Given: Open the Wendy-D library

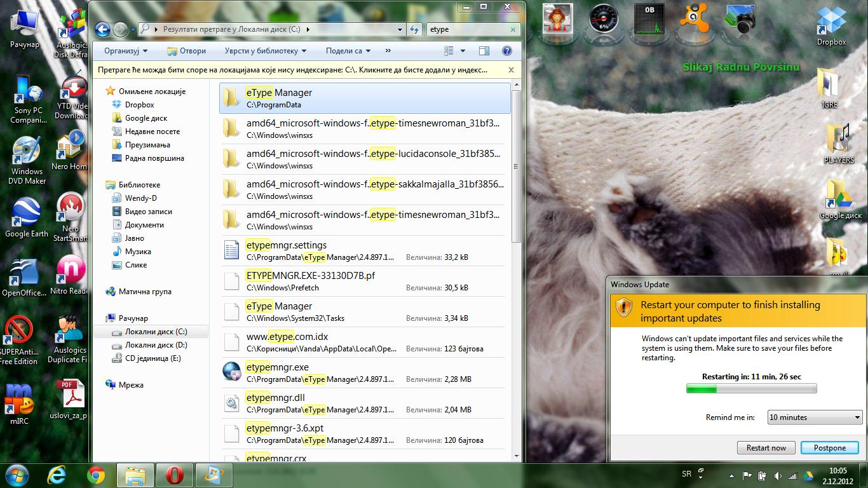Looking at the screenshot, I should pos(141,198).
